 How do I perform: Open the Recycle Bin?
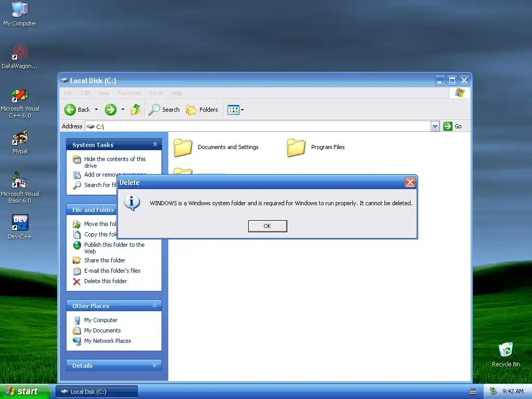pos(506,354)
